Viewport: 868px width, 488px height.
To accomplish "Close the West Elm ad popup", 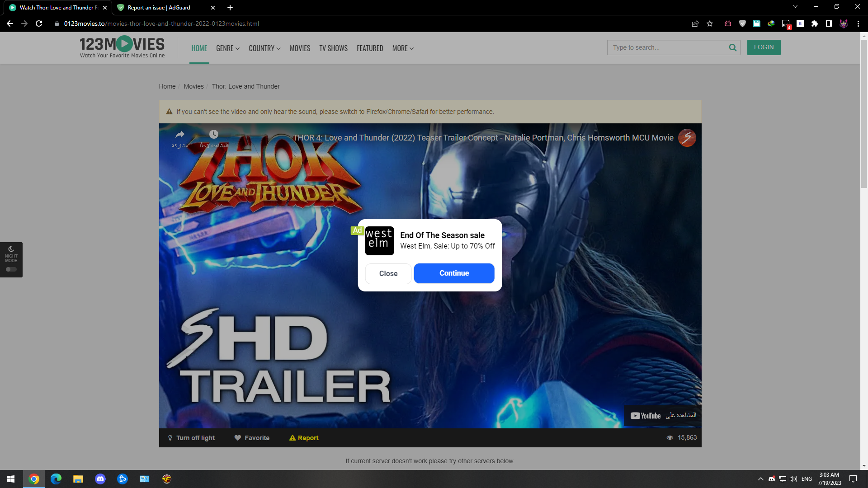I will click(388, 273).
